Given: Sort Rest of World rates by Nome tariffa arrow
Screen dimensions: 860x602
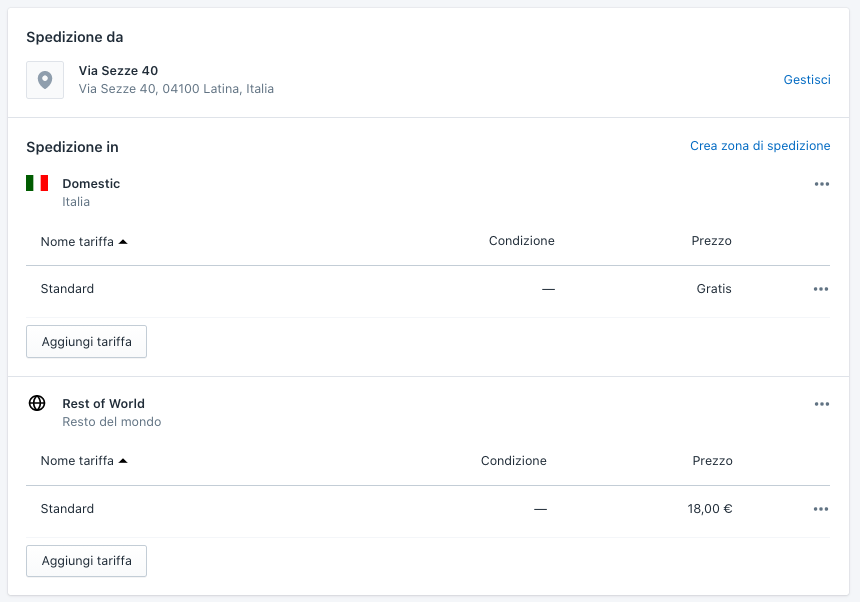Looking at the screenshot, I should tap(123, 461).
